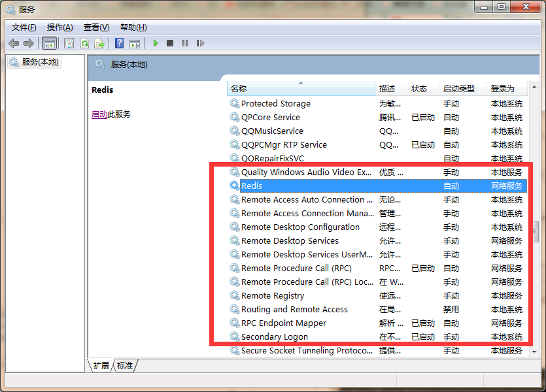
Task: Select Secure Socket Tunneling Protocol service
Action: [377, 351]
